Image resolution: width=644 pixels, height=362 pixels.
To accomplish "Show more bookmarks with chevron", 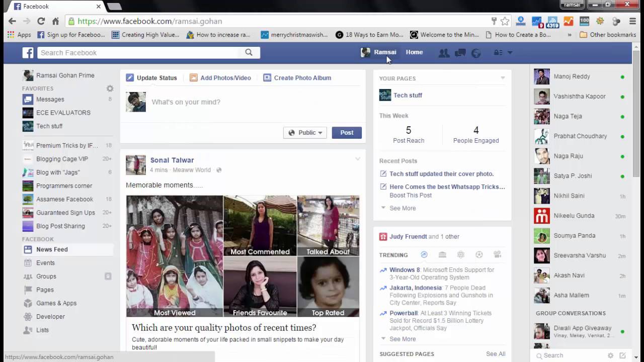I will coord(570,35).
